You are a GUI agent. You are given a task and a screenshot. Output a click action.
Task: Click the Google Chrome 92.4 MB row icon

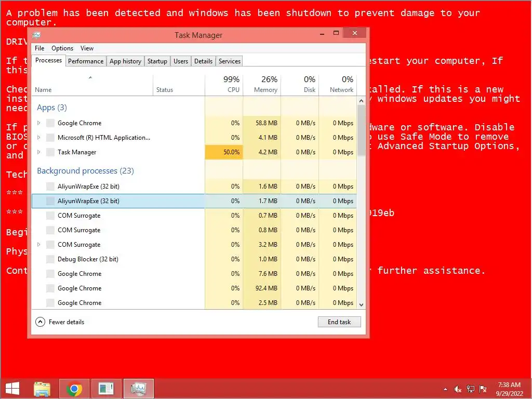50,288
